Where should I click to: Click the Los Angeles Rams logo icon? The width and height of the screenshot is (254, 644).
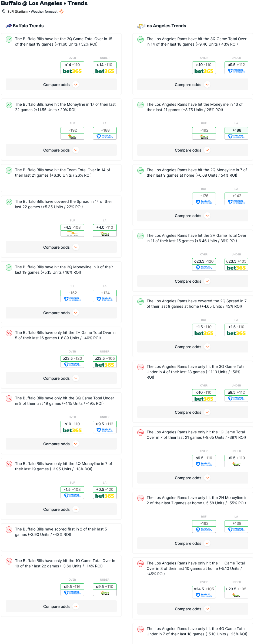(140, 26)
